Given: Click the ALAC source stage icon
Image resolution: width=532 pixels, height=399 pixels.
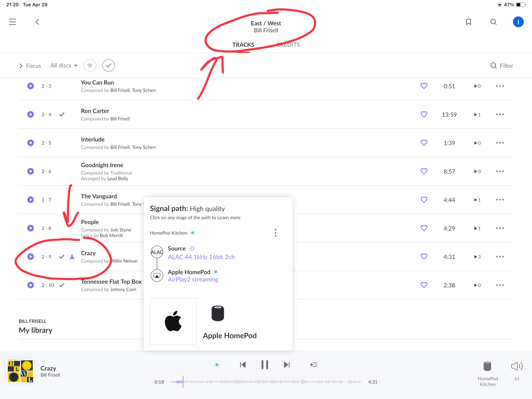Looking at the screenshot, I should coord(157,252).
